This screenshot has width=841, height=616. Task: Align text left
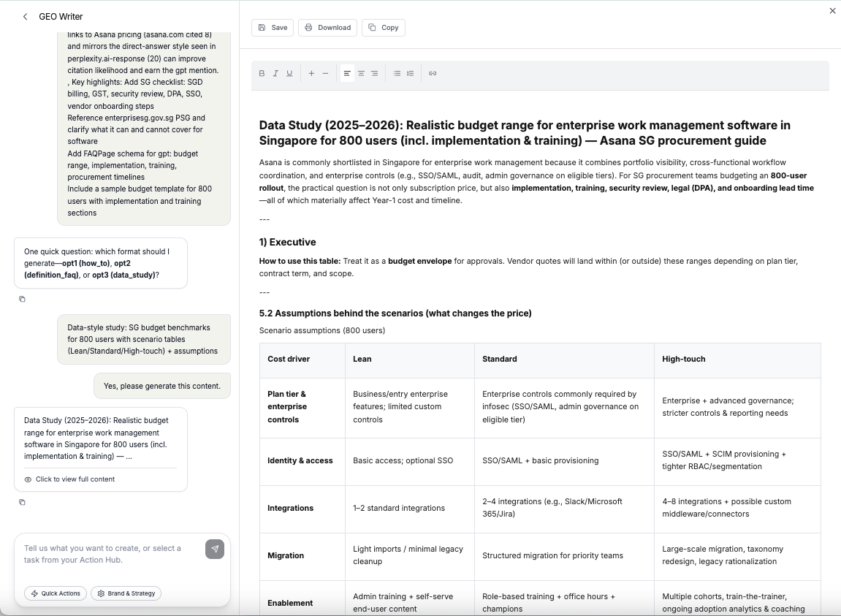(347, 74)
